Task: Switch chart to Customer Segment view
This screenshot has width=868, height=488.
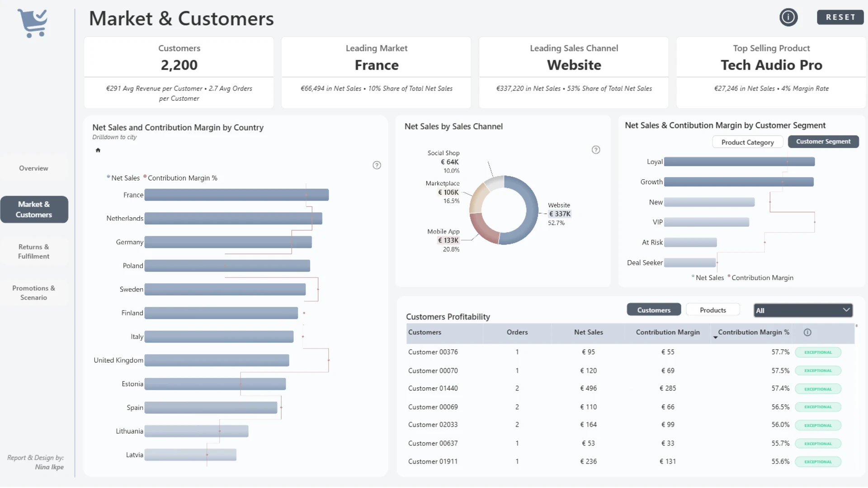Action: click(x=823, y=141)
